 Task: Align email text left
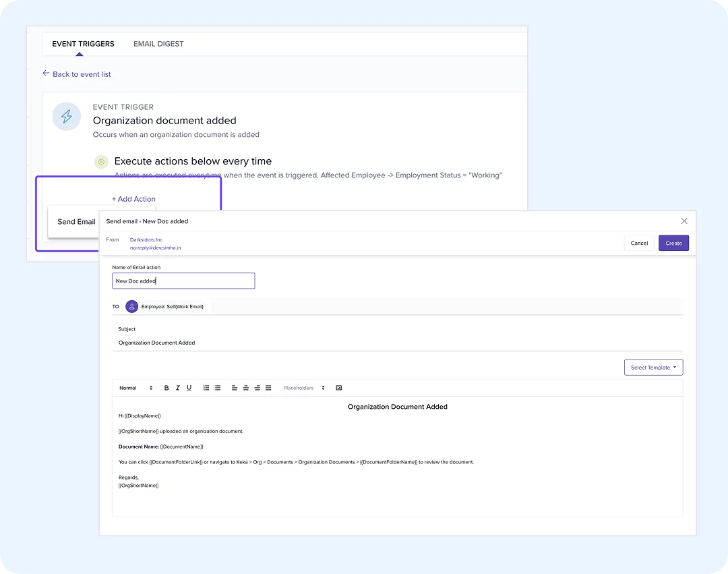(x=235, y=388)
